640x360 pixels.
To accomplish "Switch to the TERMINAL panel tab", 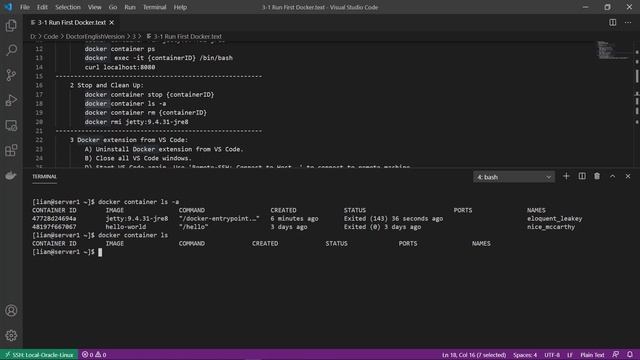I will click(44, 177).
